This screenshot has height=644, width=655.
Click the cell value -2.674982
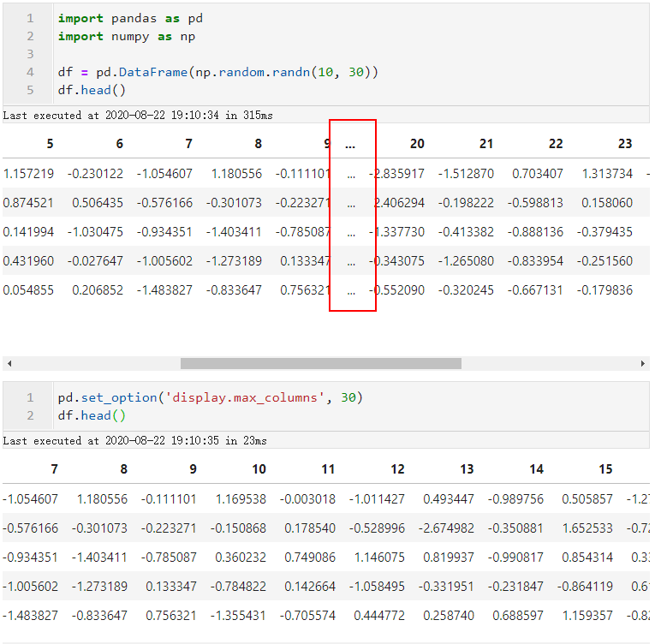point(446,528)
